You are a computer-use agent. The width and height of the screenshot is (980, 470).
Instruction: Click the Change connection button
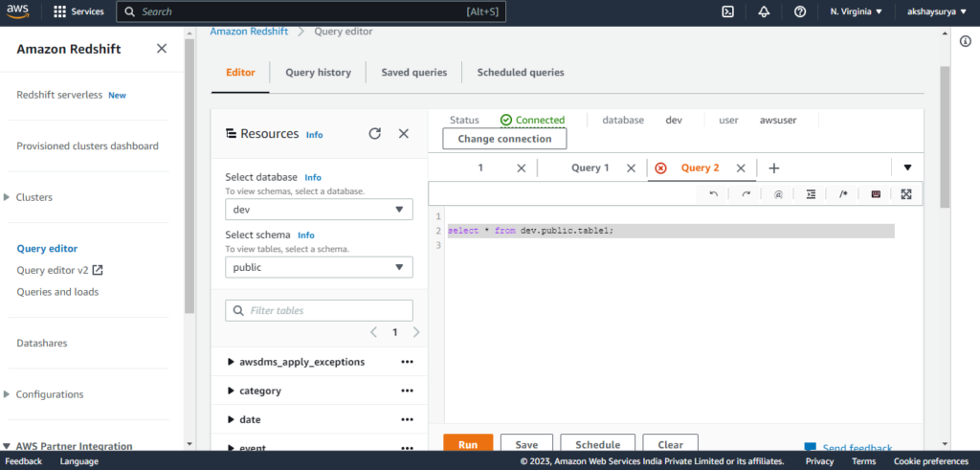pyautogui.click(x=504, y=139)
